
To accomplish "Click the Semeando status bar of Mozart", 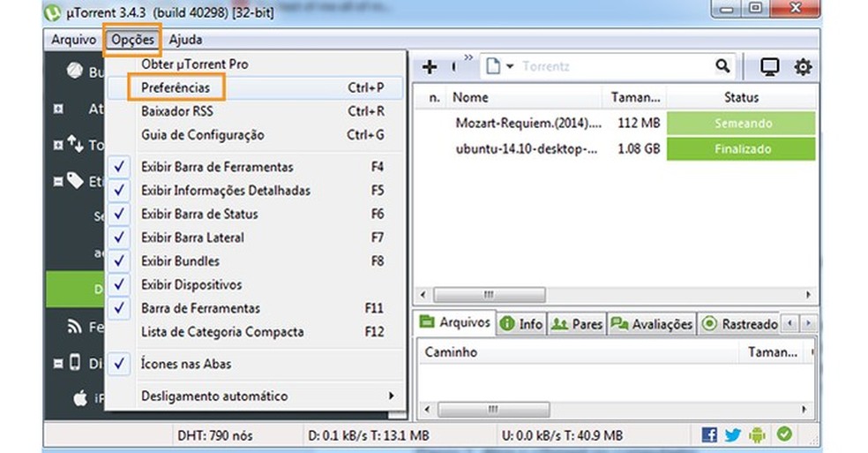I will click(741, 123).
